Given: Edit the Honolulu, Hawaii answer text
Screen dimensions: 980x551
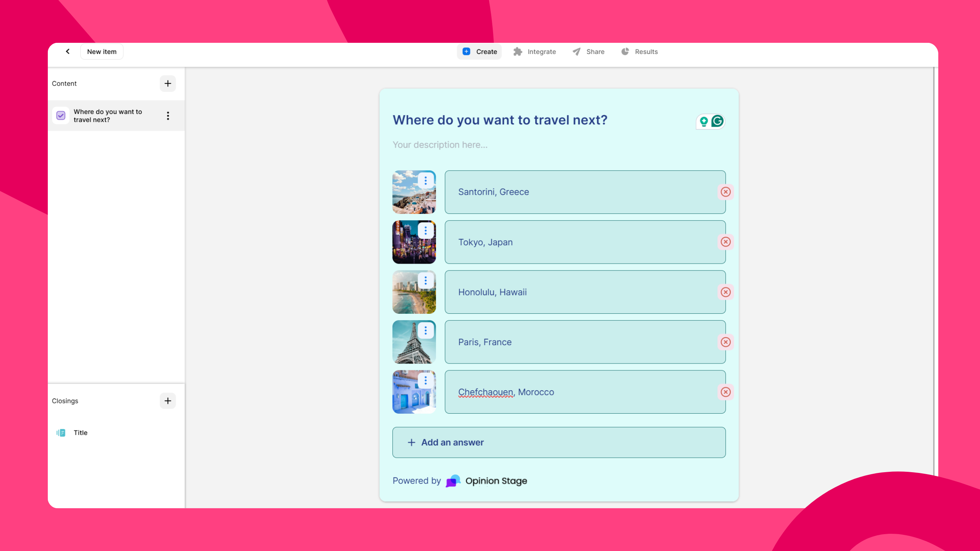Looking at the screenshot, I should [585, 292].
